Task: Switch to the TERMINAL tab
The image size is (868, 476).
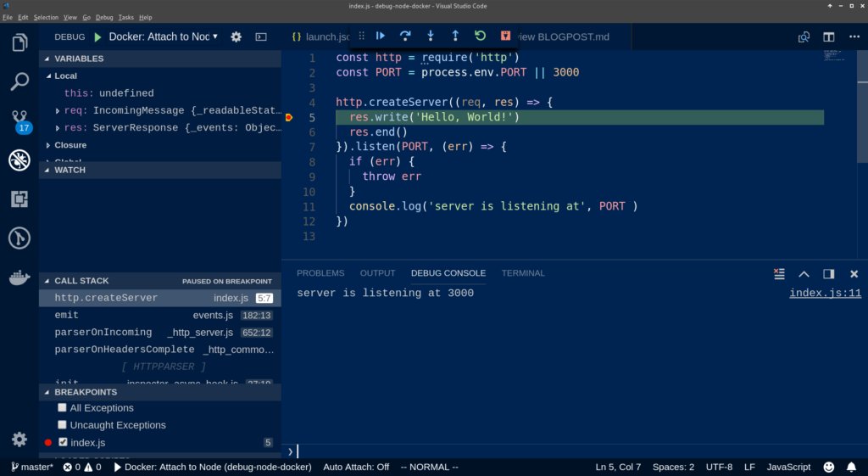Action: pos(522,273)
